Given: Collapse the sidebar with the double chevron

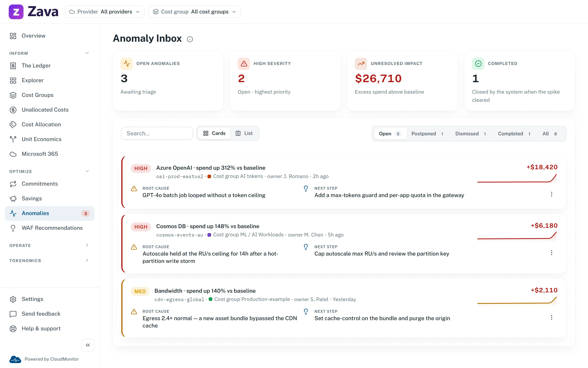Looking at the screenshot, I should [88, 345].
